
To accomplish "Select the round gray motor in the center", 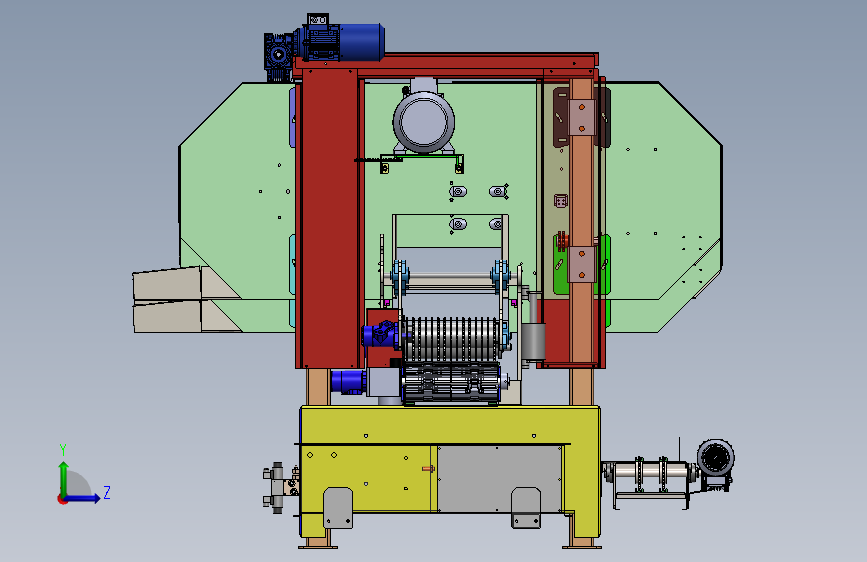I will point(424,121).
